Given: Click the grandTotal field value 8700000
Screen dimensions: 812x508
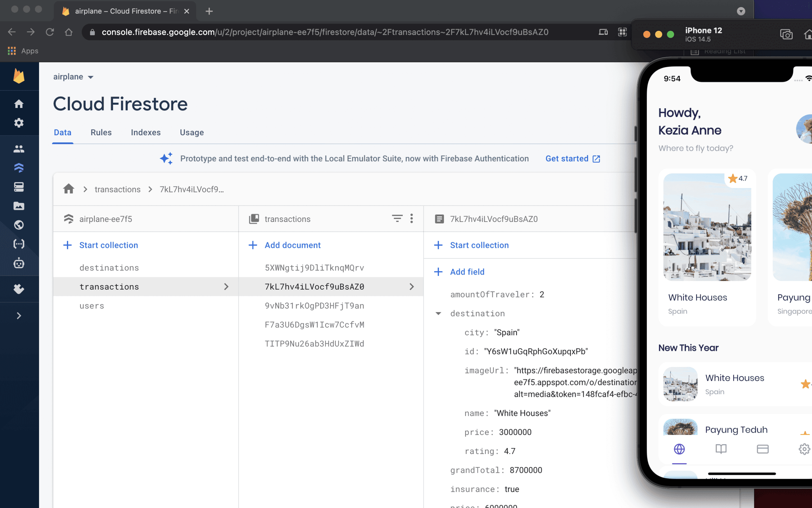Looking at the screenshot, I should pos(526,470).
